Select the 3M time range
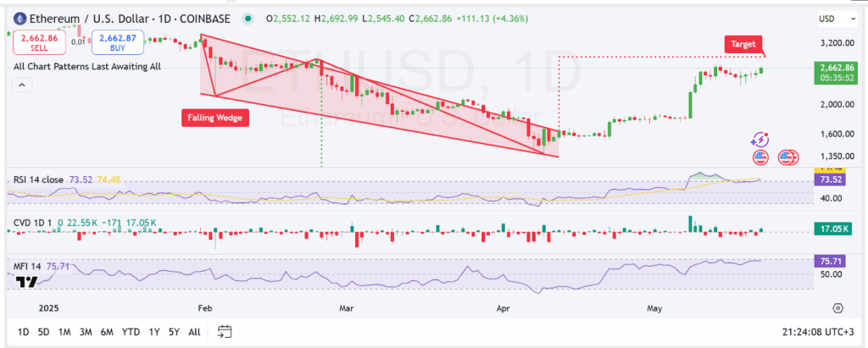Image resolution: width=868 pixels, height=348 pixels. coord(86,332)
